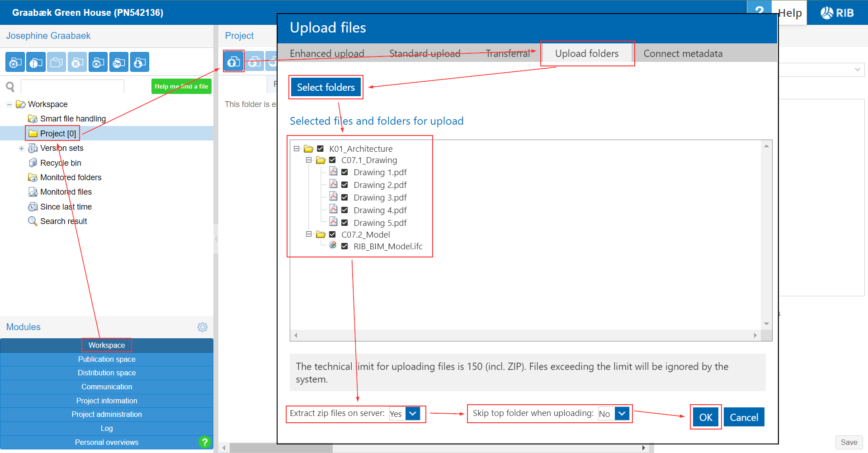Click the workspace search input field

pos(72,86)
